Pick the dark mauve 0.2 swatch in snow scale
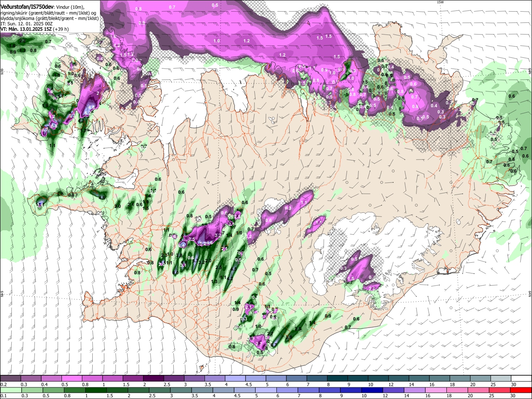The height and width of the screenshot is (399, 532). [x=10, y=378]
